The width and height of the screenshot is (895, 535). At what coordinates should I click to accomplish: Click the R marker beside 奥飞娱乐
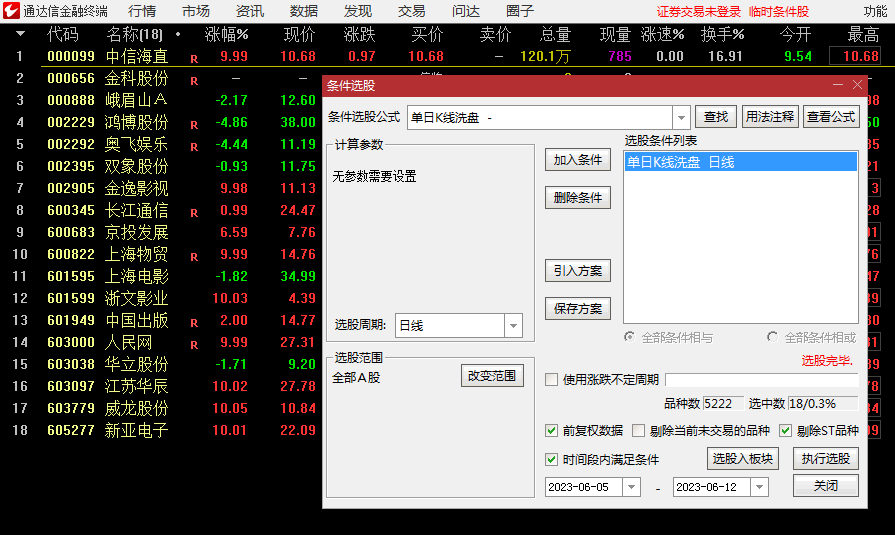point(194,147)
